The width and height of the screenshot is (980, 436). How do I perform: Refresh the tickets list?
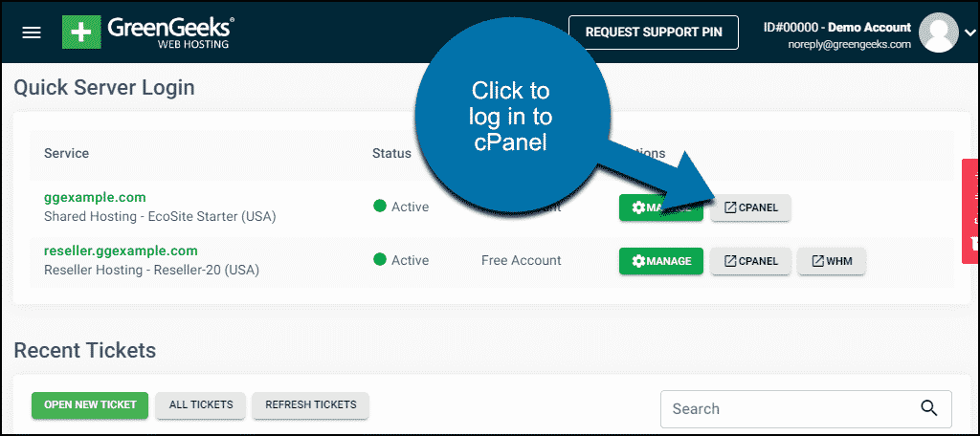[310, 404]
